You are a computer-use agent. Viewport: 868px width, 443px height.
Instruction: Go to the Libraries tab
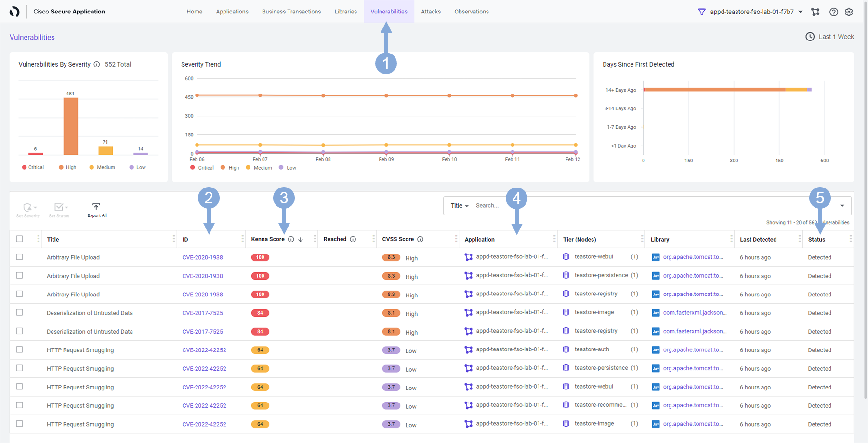pyautogui.click(x=346, y=12)
